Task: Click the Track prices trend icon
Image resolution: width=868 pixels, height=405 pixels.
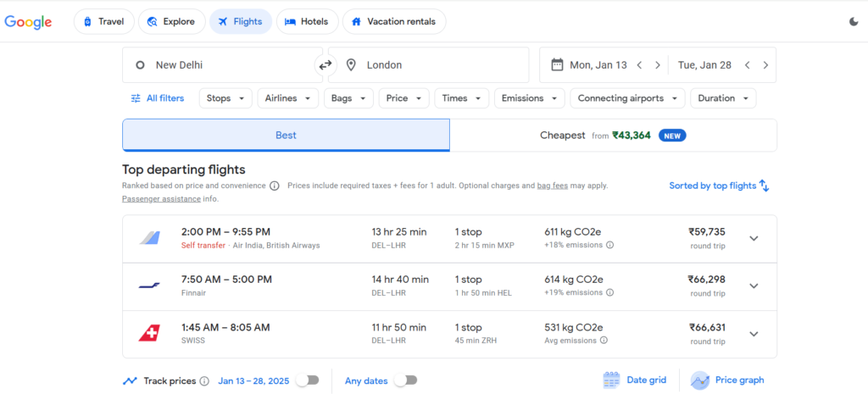Action: (130, 380)
